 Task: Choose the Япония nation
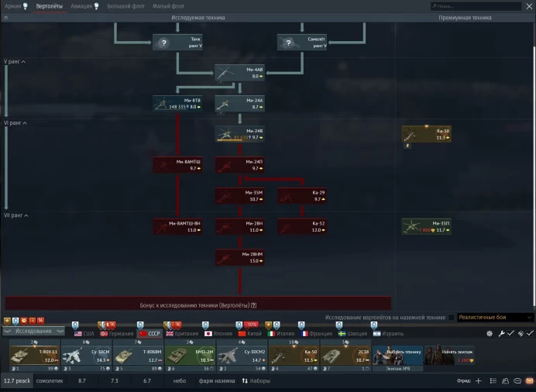click(218, 334)
